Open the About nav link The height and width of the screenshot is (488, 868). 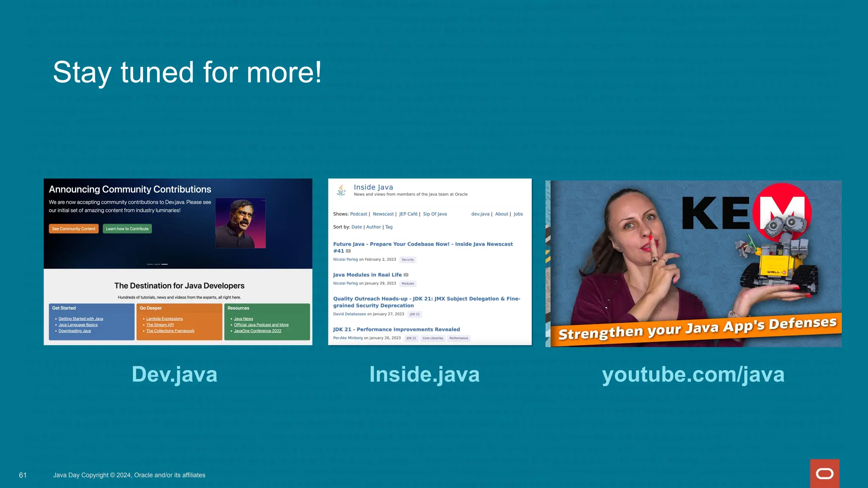pyautogui.click(x=501, y=214)
